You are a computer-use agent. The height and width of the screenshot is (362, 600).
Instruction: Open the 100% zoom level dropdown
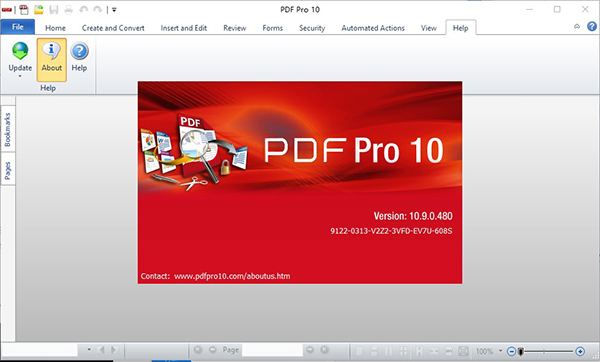[500, 351]
